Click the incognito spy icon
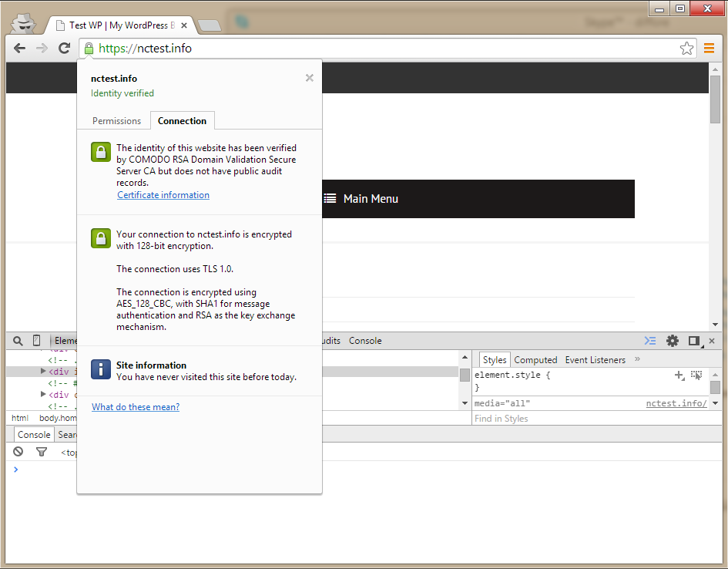 coord(23,23)
